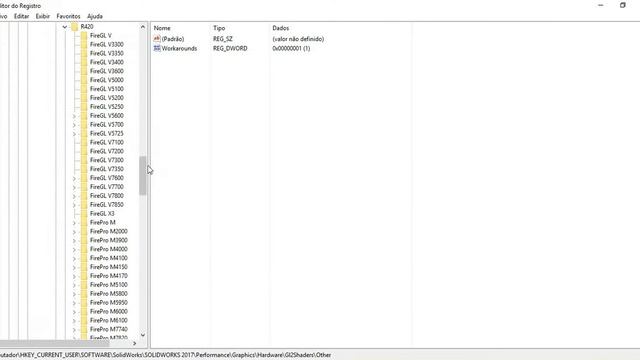The height and width of the screenshot is (360, 640).
Task: Click the folder icon of FireGL V
Action: pos(84,36)
